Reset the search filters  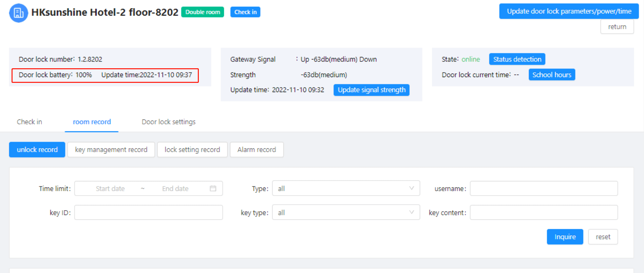point(603,237)
